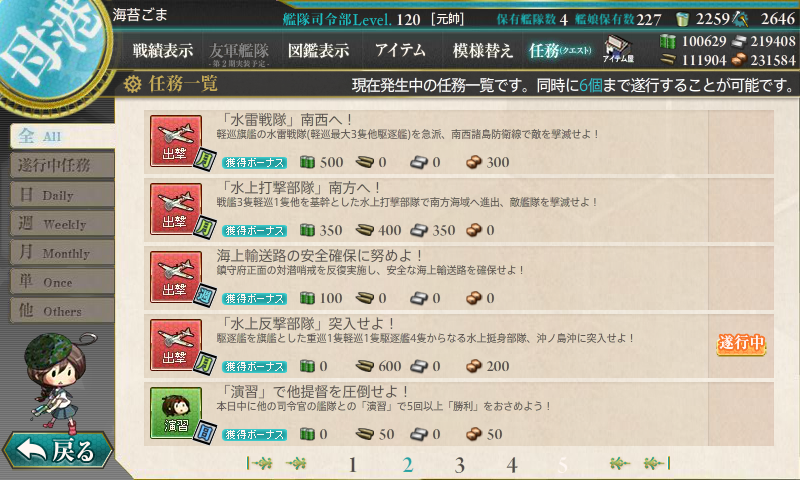Click the sortie icon for 「水雷戦隊」南西へ！
Screen dimensions: 800x480
click(x=176, y=141)
